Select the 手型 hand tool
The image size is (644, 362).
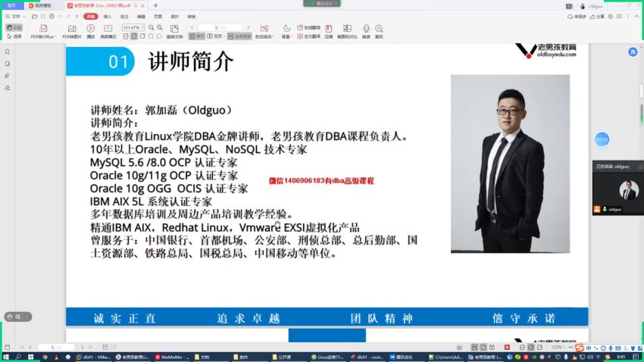pyautogui.click(x=14, y=27)
